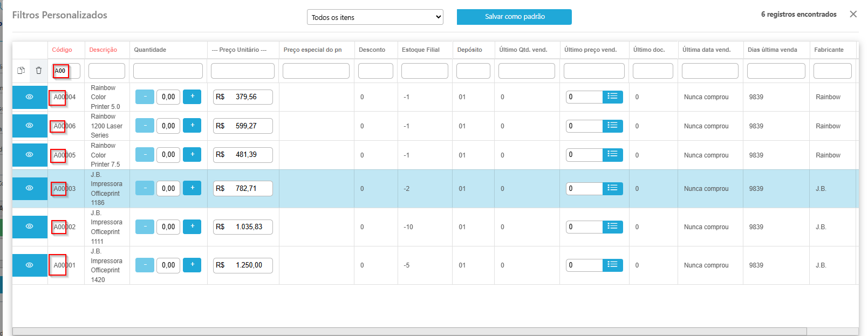This screenshot has height=336, width=868.
Task: Click the eye icon for item A00004
Action: tap(30, 97)
